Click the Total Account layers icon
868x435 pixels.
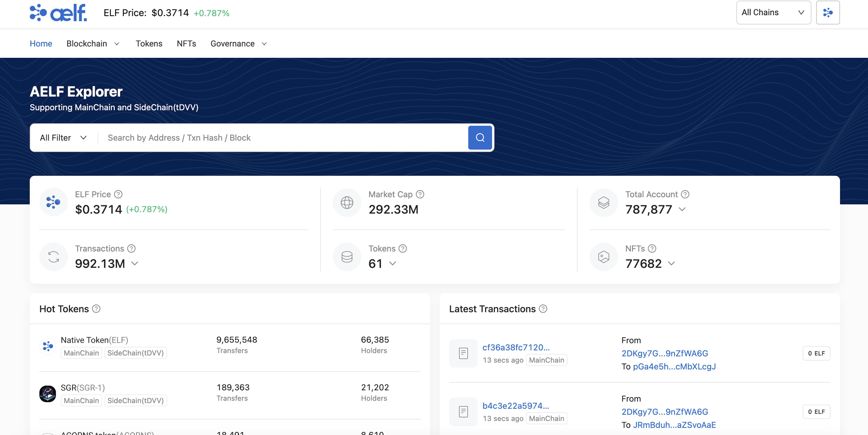coord(604,203)
